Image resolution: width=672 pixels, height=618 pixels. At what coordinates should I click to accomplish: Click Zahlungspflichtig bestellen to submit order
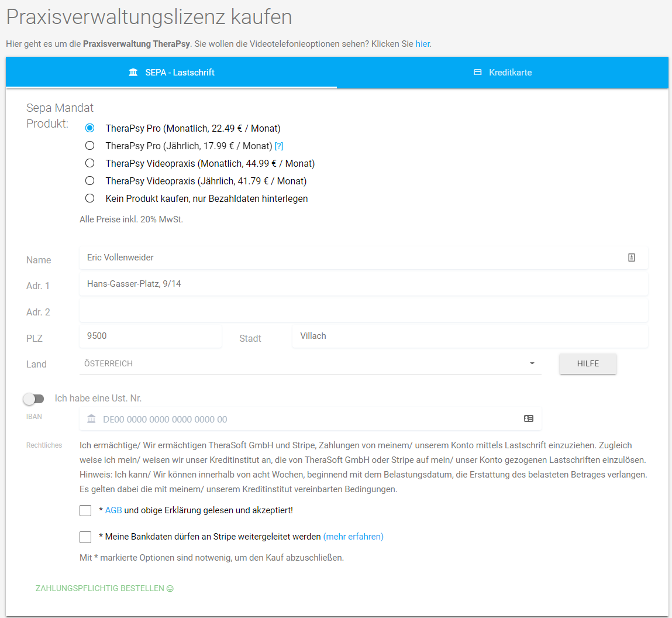tap(104, 588)
